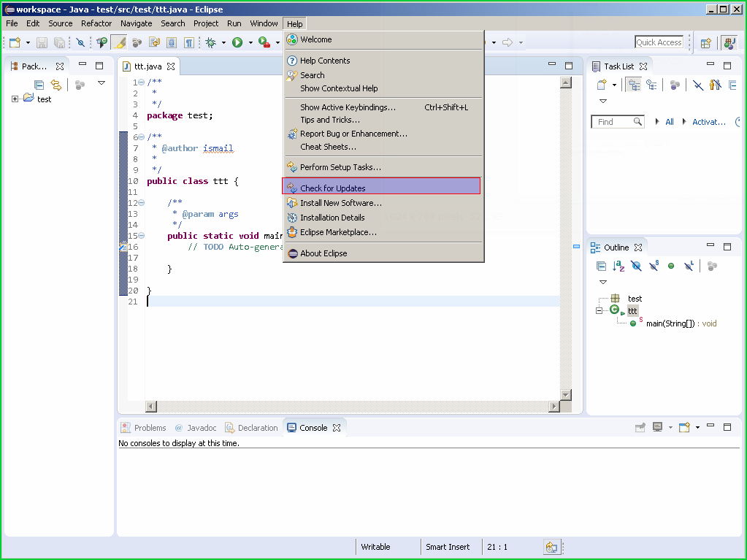Open About Eclipse from Help menu
Image resolution: width=747 pixels, height=560 pixels.
383,253
